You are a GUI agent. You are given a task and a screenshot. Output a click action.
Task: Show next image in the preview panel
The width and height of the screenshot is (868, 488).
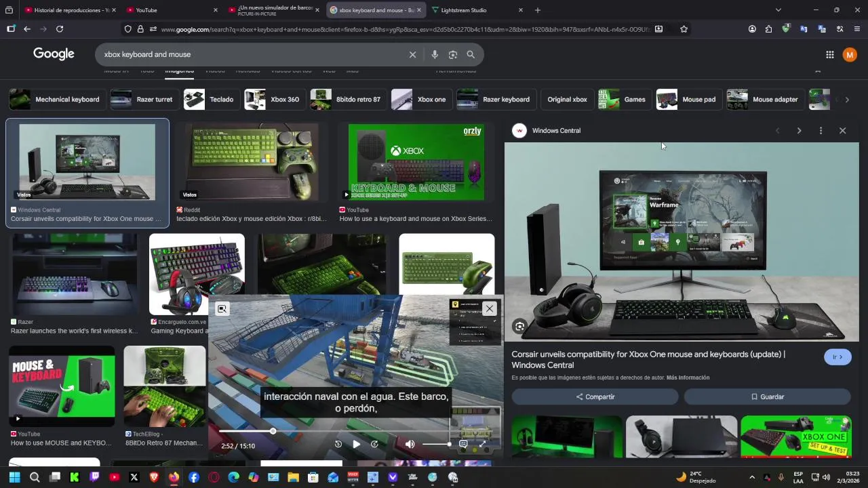tap(799, 131)
